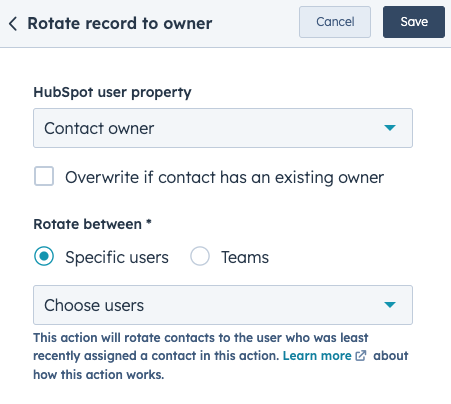Click the Overwrite if contact has owner label
Viewport: 451px width, 404px height.
[x=225, y=177]
